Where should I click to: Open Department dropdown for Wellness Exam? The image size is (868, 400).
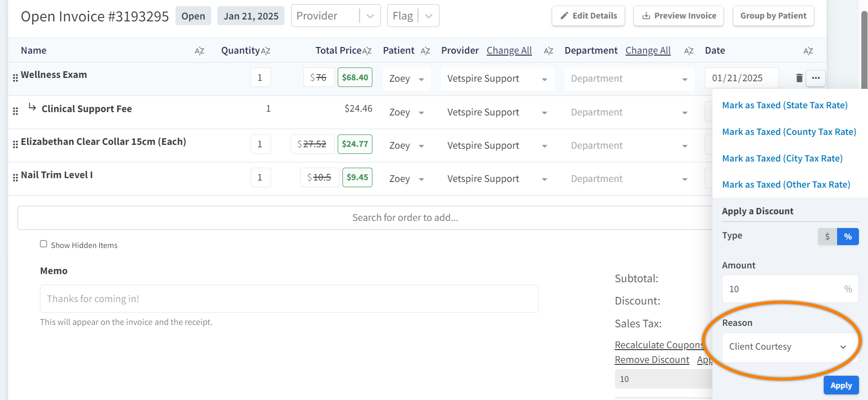coord(629,79)
